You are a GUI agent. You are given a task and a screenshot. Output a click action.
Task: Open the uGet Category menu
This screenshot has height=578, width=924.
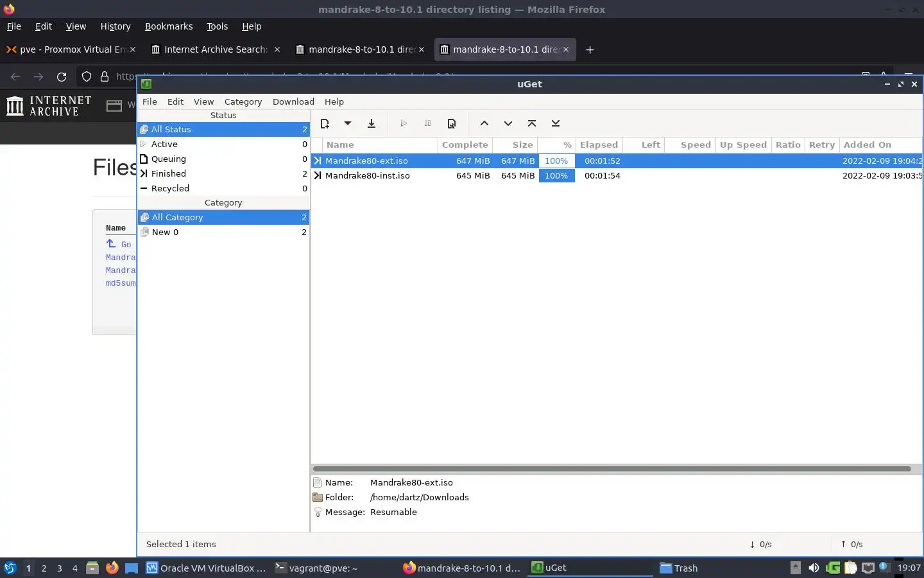coord(243,101)
